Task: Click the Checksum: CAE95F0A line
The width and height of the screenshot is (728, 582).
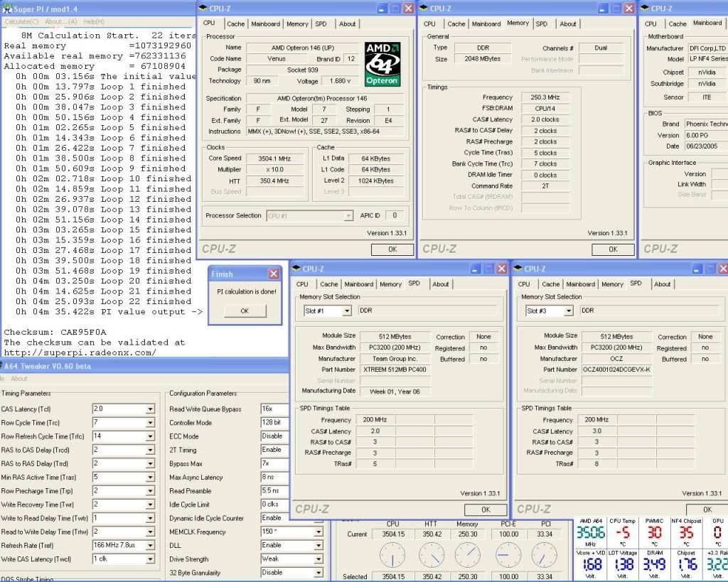Action: pos(55,333)
